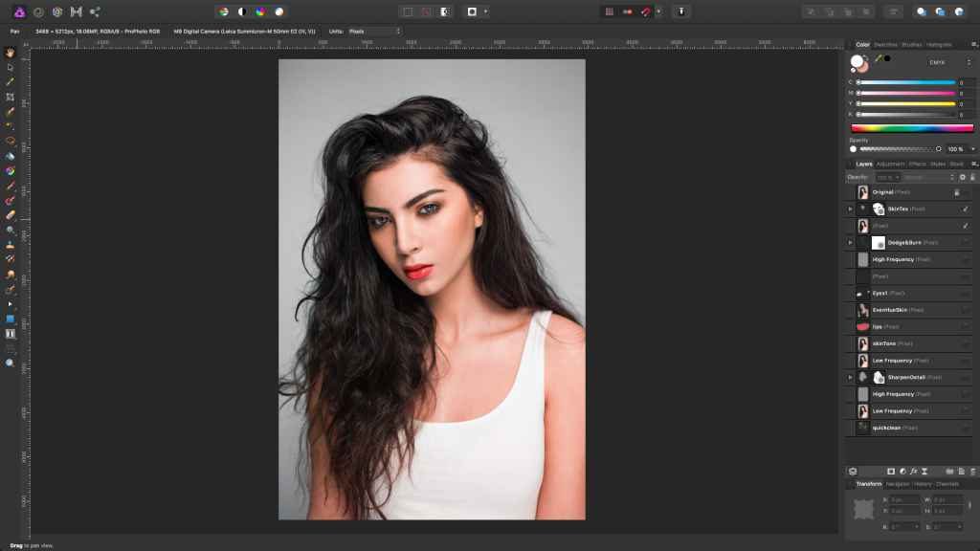Select the Hand view tool
This screenshot has height=551, width=980.
[11, 53]
